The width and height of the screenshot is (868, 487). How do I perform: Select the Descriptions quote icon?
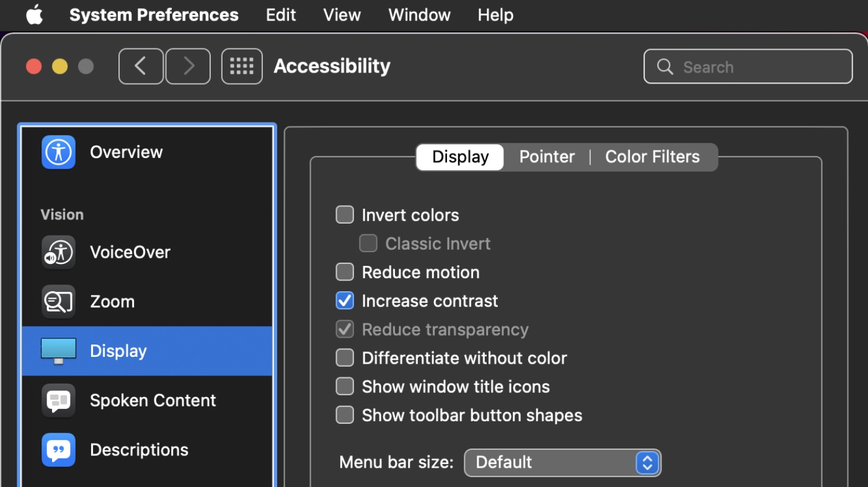coord(58,450)
